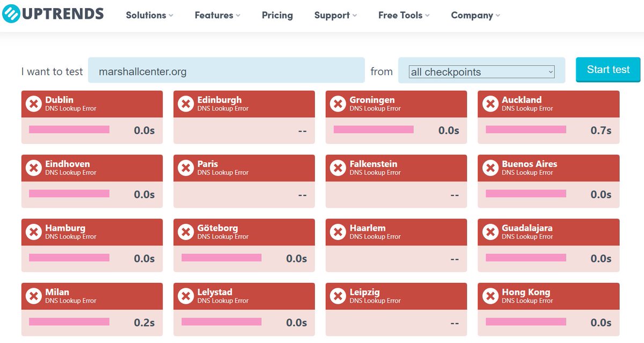This screenshot has height=343, width=644.
Task: Click the Buenos Aires checkpoint name
Action: (530, 164)
